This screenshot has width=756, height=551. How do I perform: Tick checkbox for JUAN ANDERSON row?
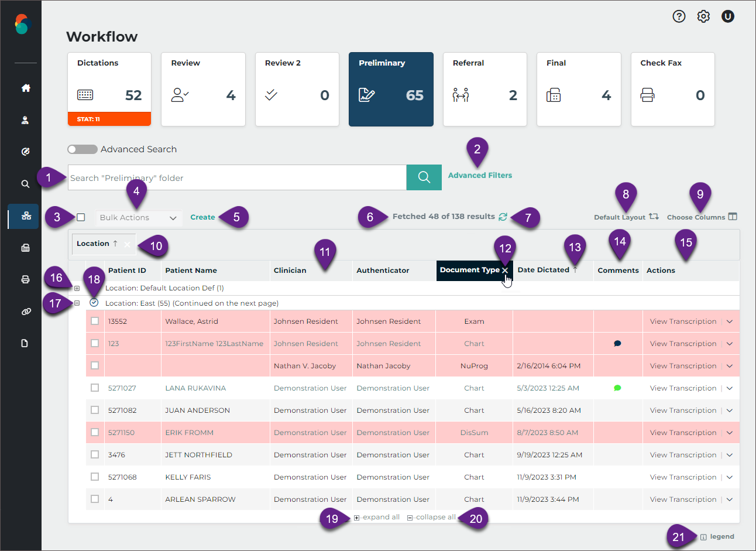coord(95,410)
